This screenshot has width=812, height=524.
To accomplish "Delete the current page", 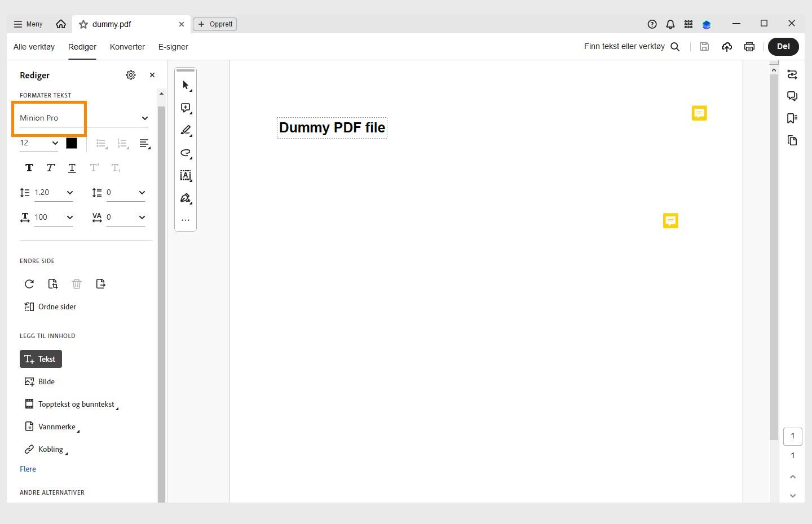I will coord(77,284).
